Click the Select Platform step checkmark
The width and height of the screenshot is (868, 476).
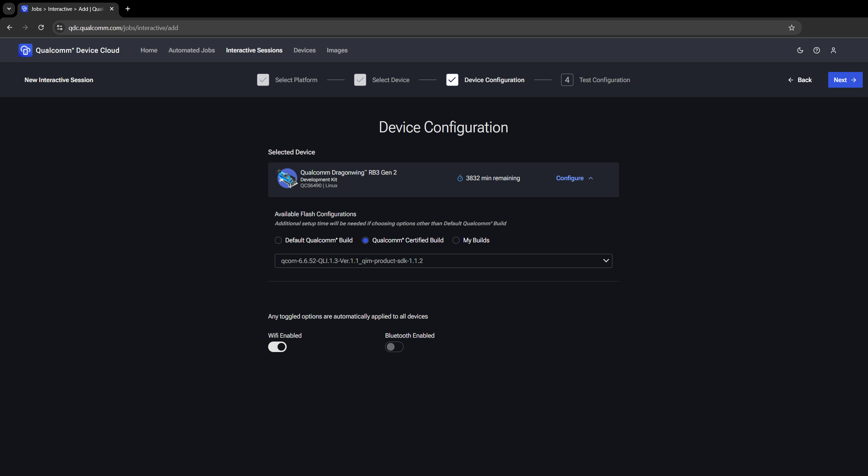tap(263, 80)
